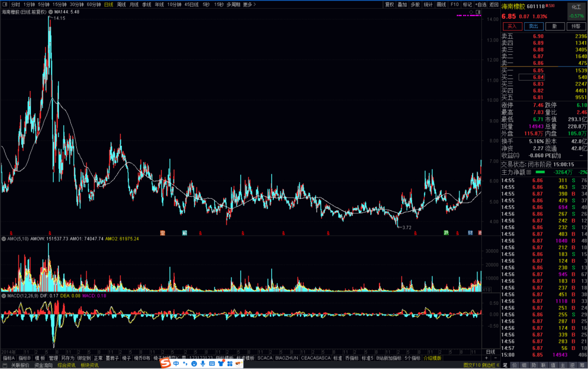Click the 笔 icon in bottom-right tab strip

pos(505,365)
